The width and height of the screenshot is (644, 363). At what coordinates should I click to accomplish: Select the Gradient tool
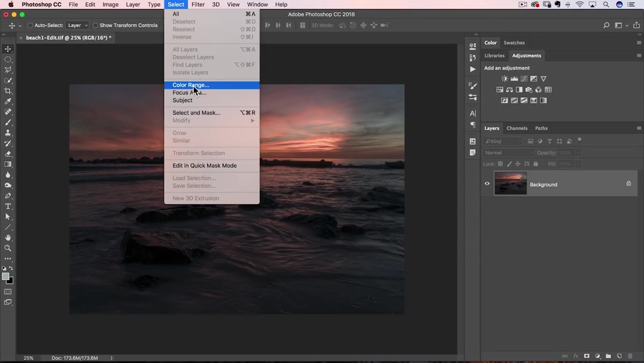pos(8,164)
